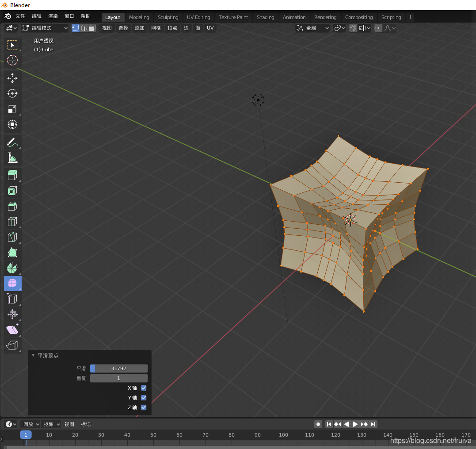Screen dimensions: 476x449
Task: Add a new workspace tab
Action: pyautogui.click(x=411, y=17)
